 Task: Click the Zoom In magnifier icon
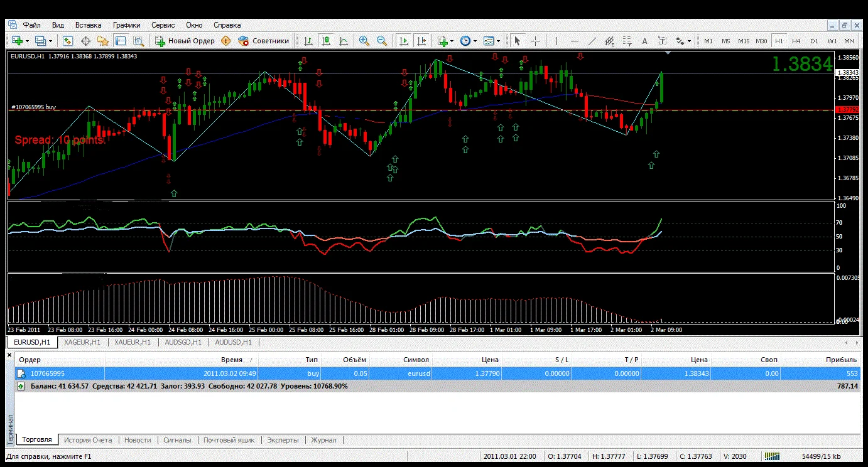(364, 41)
